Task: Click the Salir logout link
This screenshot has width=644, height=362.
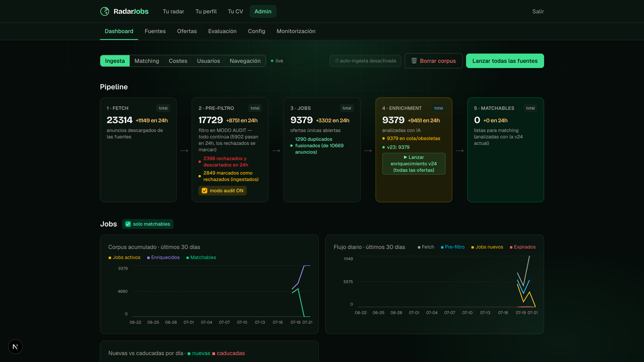Action: (x=538, y=11)
